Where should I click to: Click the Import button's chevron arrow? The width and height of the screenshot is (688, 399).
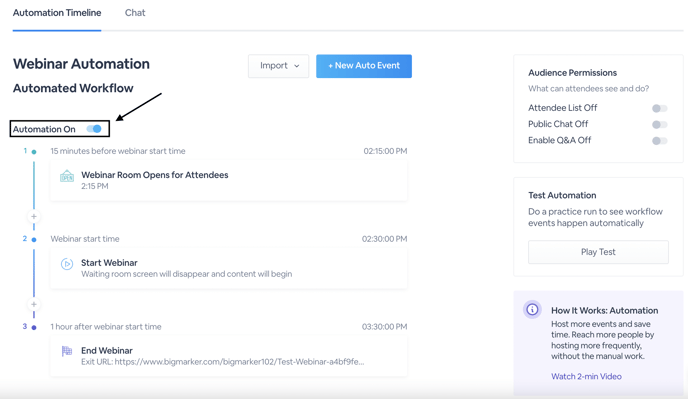297,66
